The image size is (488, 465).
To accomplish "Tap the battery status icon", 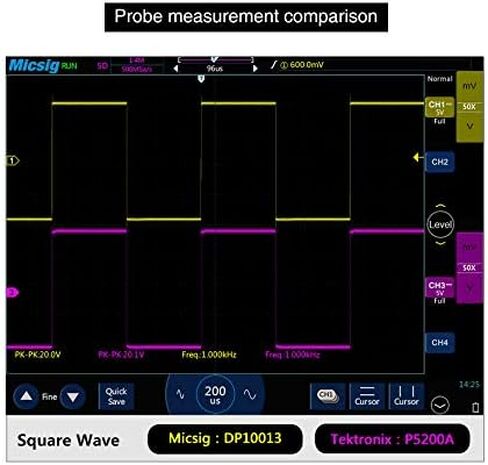I will pos(476,407).
